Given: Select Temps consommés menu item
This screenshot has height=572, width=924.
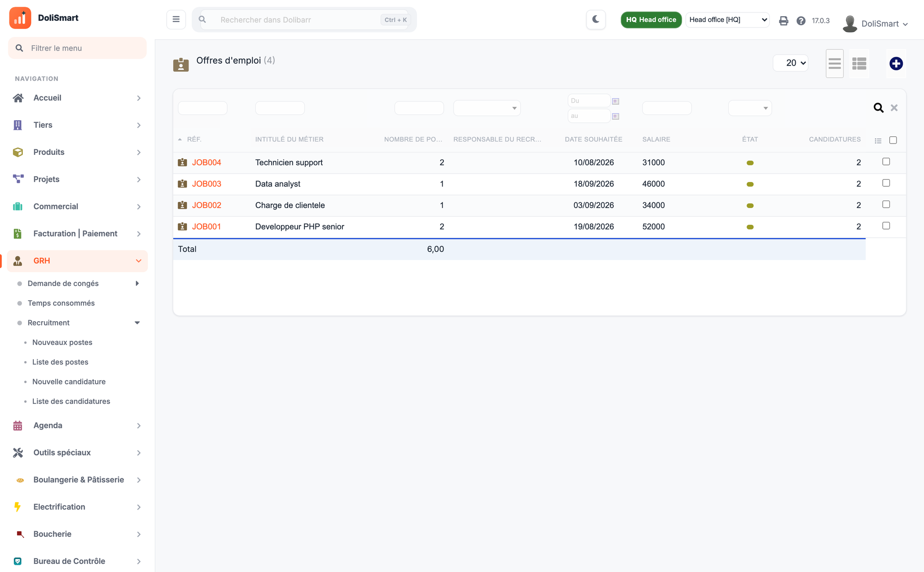Looking at the screenshot, I should click(61, 303).
